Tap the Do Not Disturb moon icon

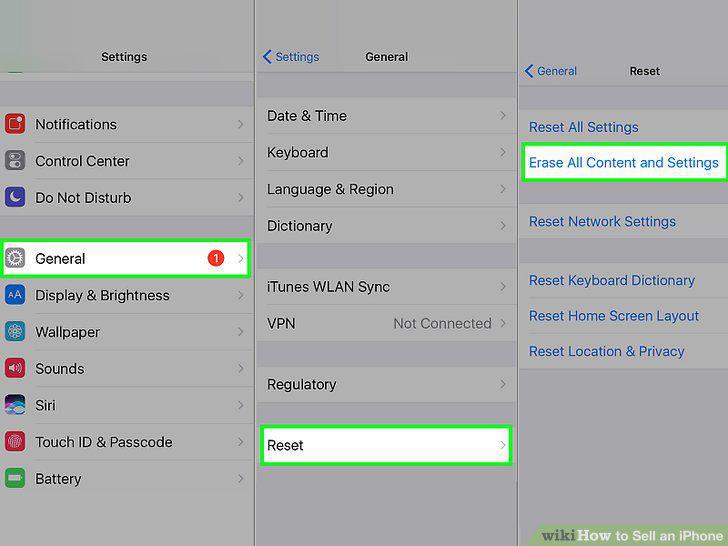[x=15, y=197]
